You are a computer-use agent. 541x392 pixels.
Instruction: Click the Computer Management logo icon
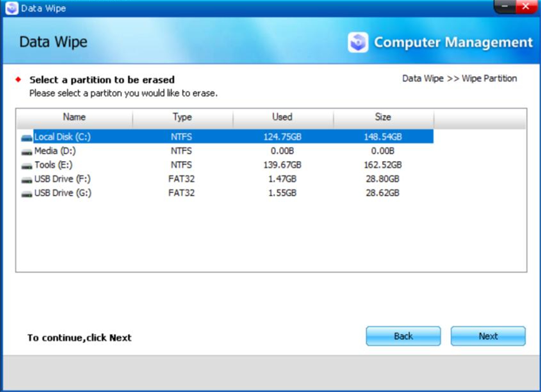pyautogui.click(x=358, y=43)
